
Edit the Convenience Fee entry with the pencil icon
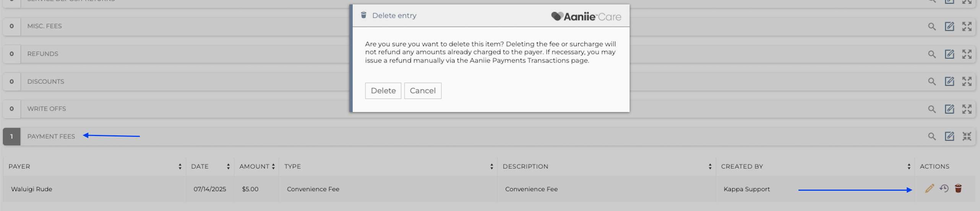point(929,188)
